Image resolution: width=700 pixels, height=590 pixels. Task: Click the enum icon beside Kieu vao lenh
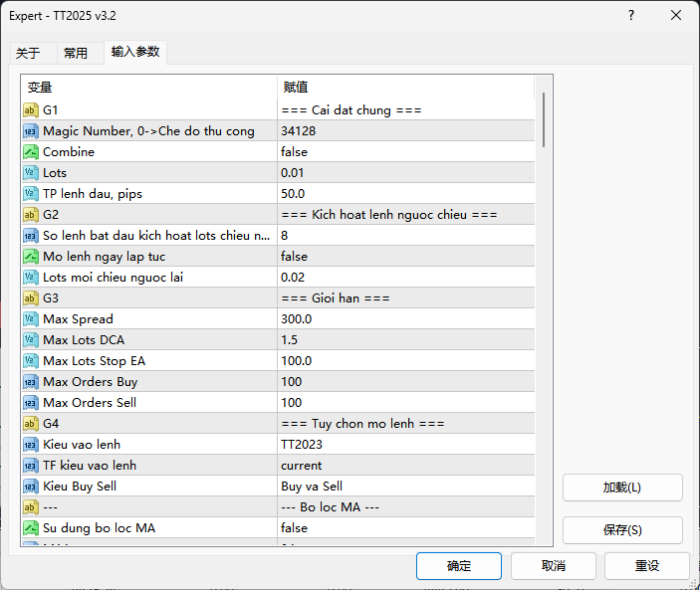coord(31,445)
